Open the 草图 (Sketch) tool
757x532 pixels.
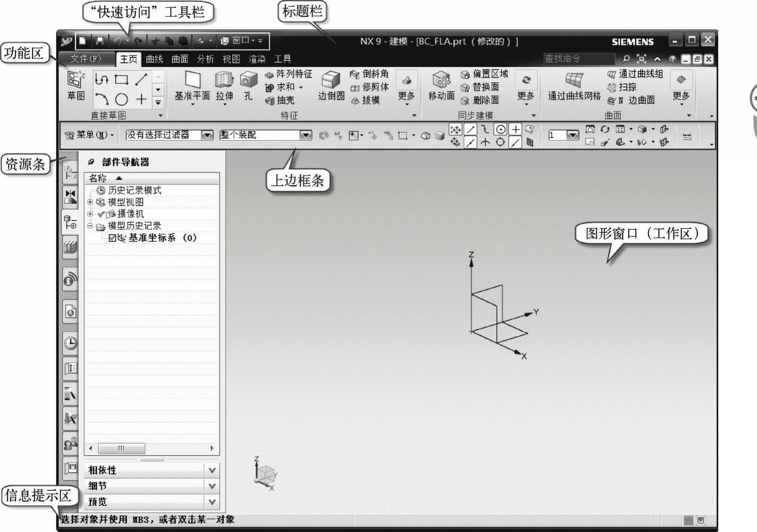[x=76, y=85]
